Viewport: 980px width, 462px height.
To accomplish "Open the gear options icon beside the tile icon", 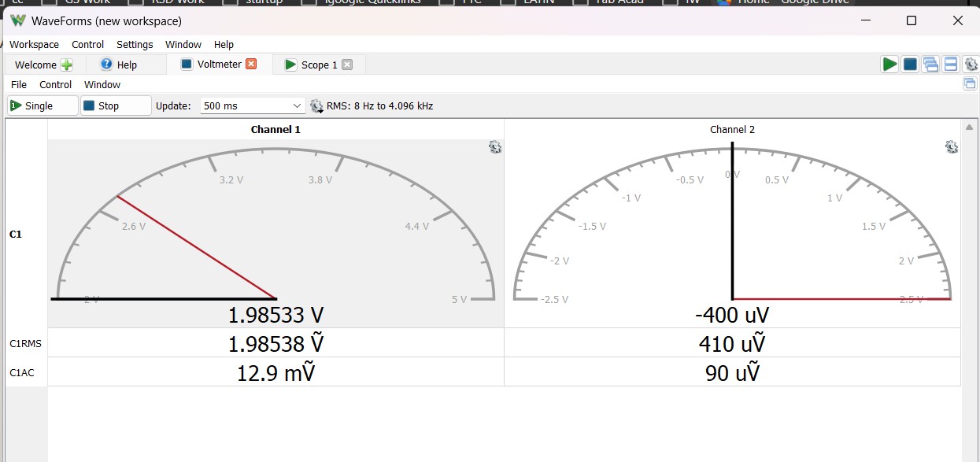I will tap(970, 65).
